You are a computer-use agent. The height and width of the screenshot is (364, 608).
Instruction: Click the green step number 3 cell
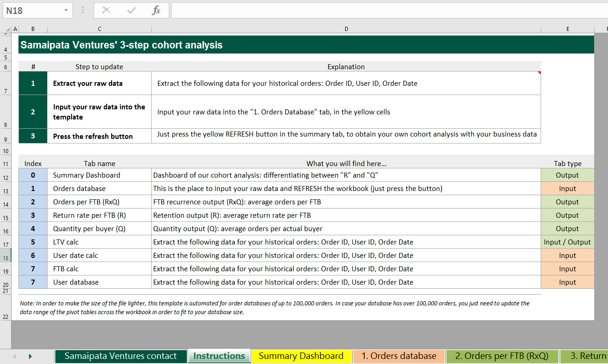tap(33, 136)
